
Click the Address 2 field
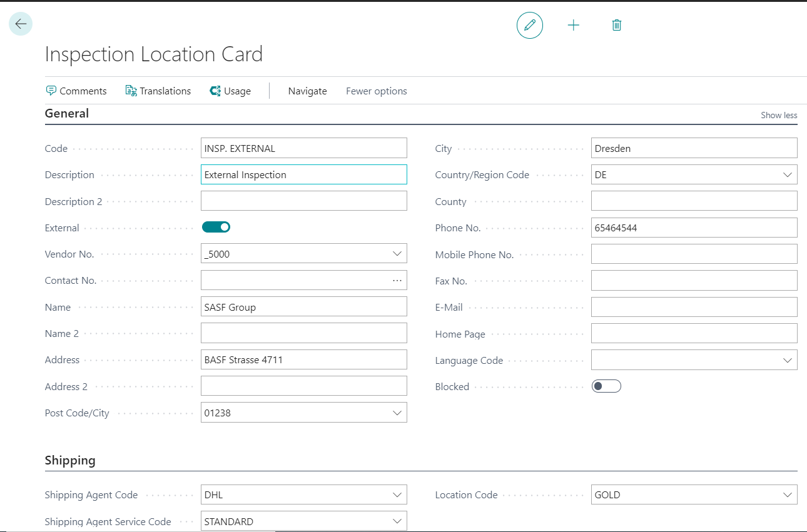(x=304, y=386)
